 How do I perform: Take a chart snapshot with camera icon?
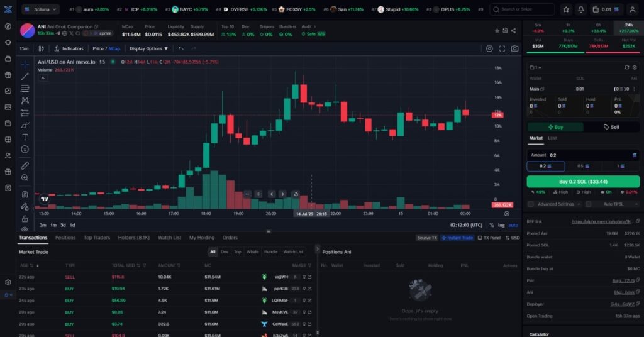[x=514, y=48]
